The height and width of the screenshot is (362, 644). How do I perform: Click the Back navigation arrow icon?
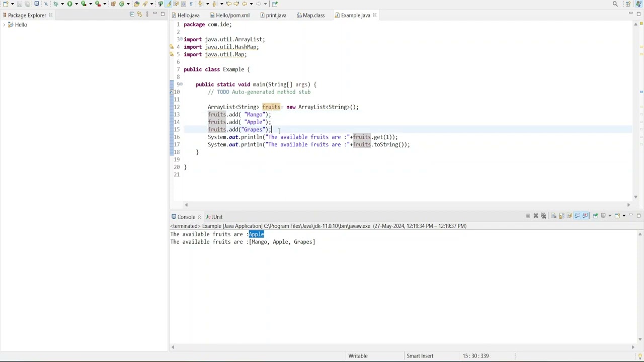coord(244,4)
